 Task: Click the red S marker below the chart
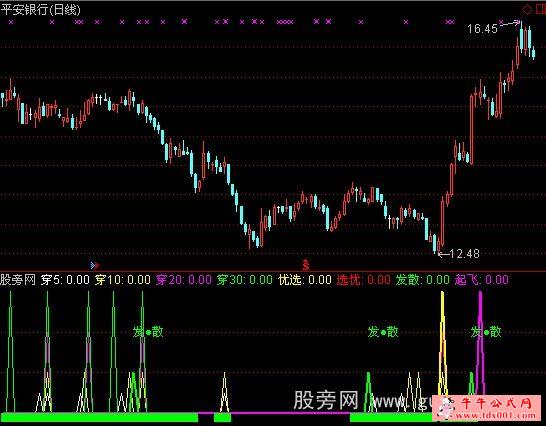305,265
